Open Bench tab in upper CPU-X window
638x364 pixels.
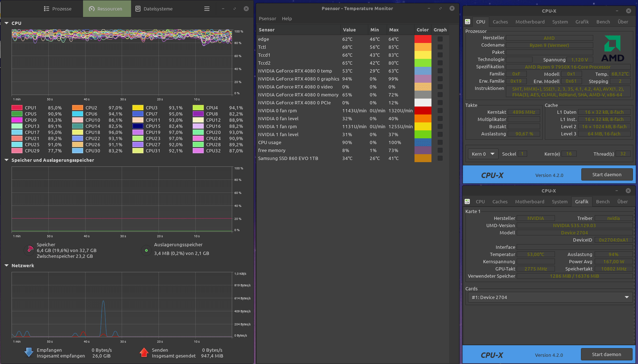click(603, 22)
